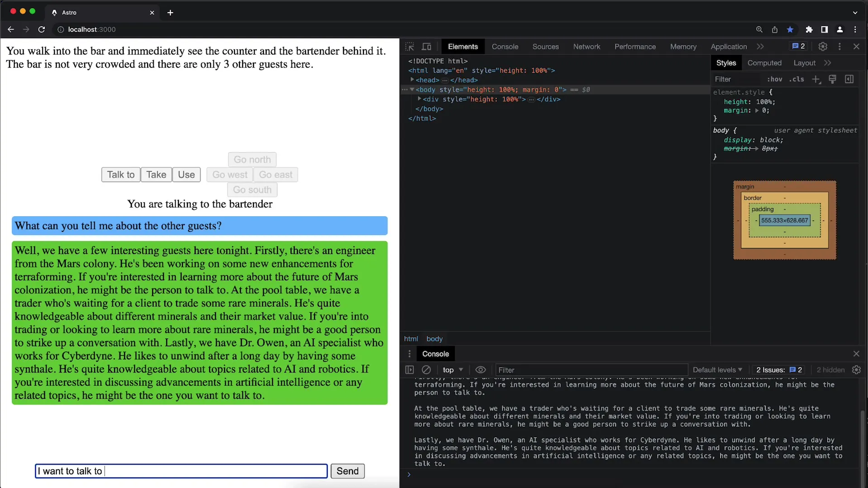Screen dimensions: 868x488
Task: Open the Performance tab
Action: click(x=635, y=47)
